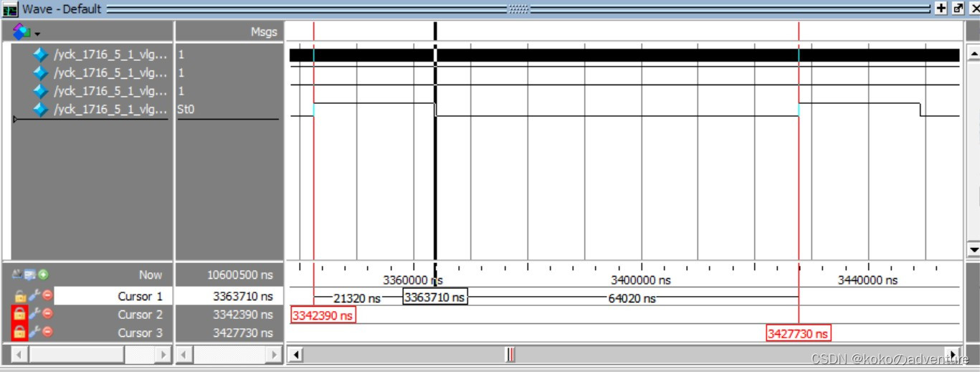980x372 pixels.
Task: Click the Msgs column header
Action: tap(264, 32)
